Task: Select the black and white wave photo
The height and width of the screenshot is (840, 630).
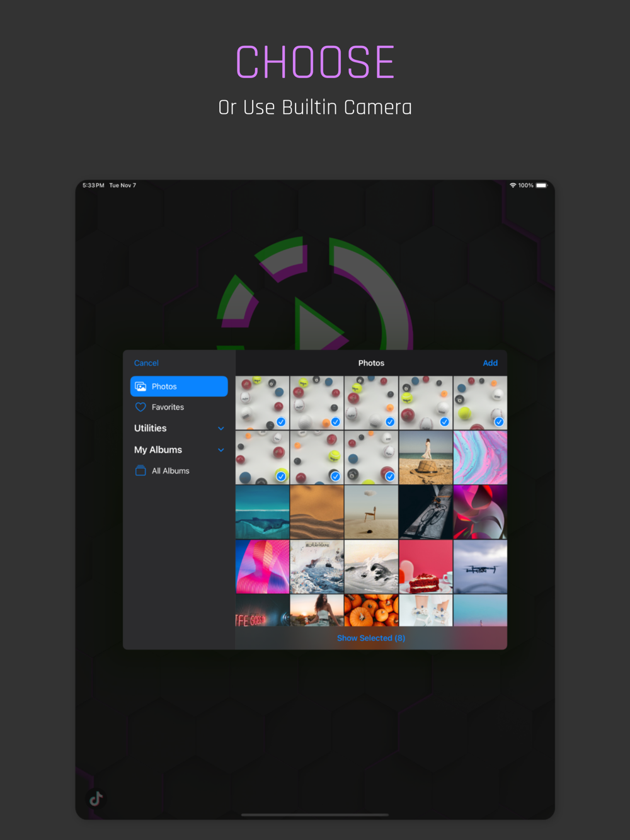Action: click(371, 567)
